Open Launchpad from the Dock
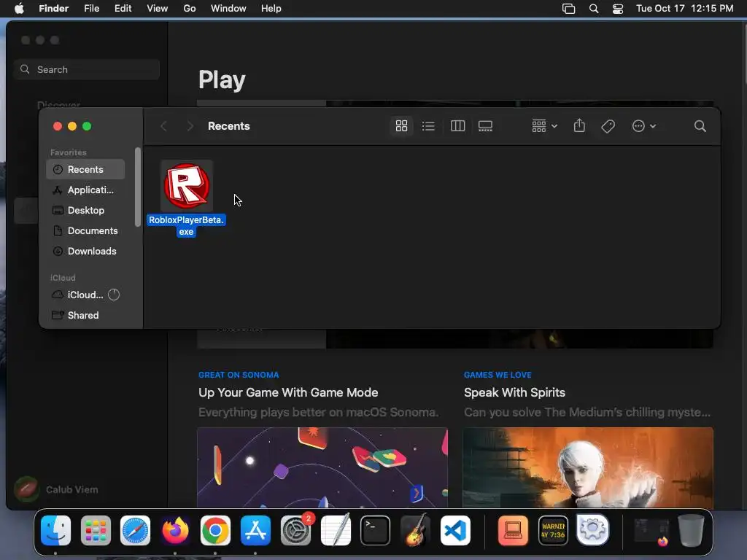 point(96,530)
